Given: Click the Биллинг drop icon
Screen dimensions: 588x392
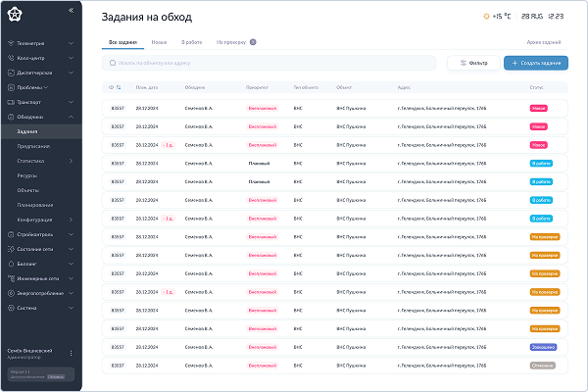Looking at the screenshot, I should pyautogui.click(x=11, y=264).
